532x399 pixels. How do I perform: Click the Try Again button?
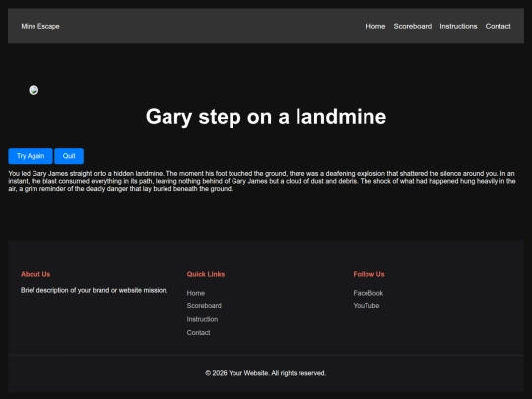click(31, 156)
